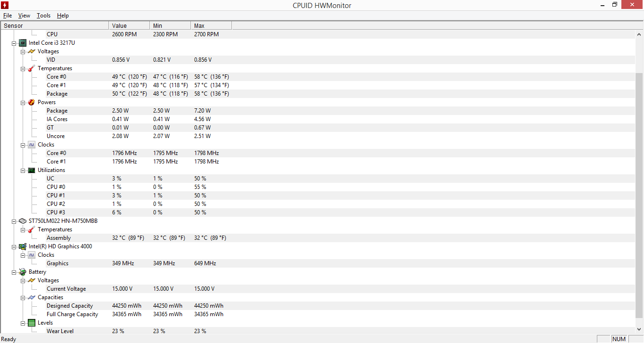Viewport: 644px width, 343px height.
Task: Click the thermometer icon under ST750LM022 drive
Action: tap(32, 229)
